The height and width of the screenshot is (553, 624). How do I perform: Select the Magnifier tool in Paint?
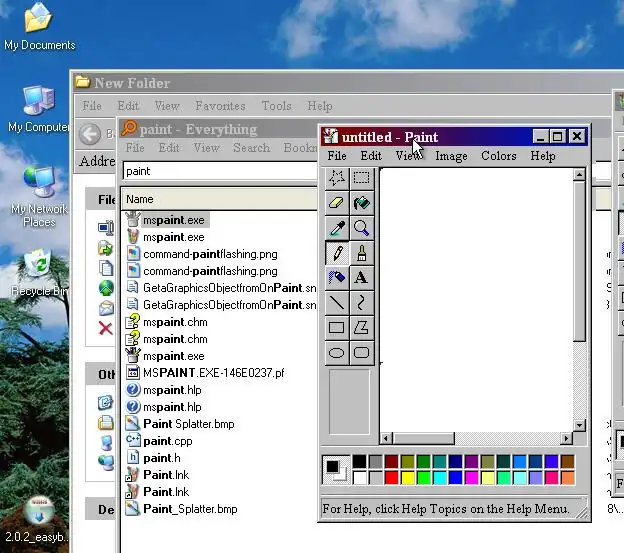[361, 228]
